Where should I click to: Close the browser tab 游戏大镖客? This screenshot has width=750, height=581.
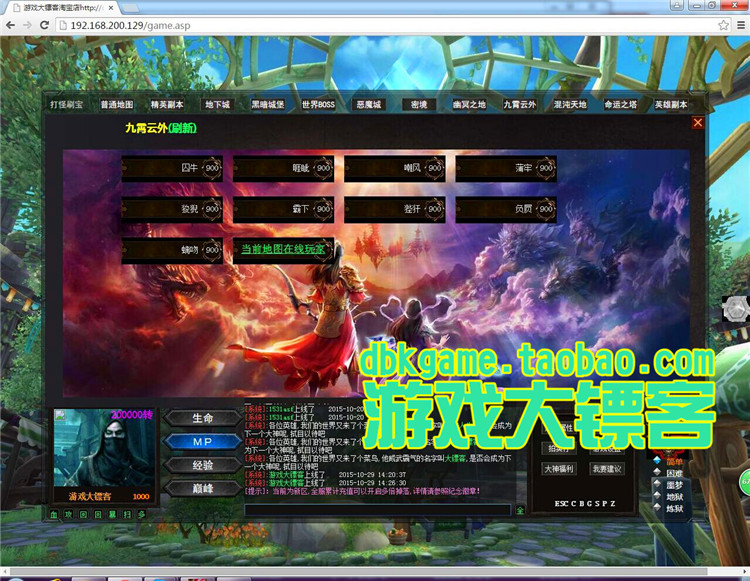(111, 8)
